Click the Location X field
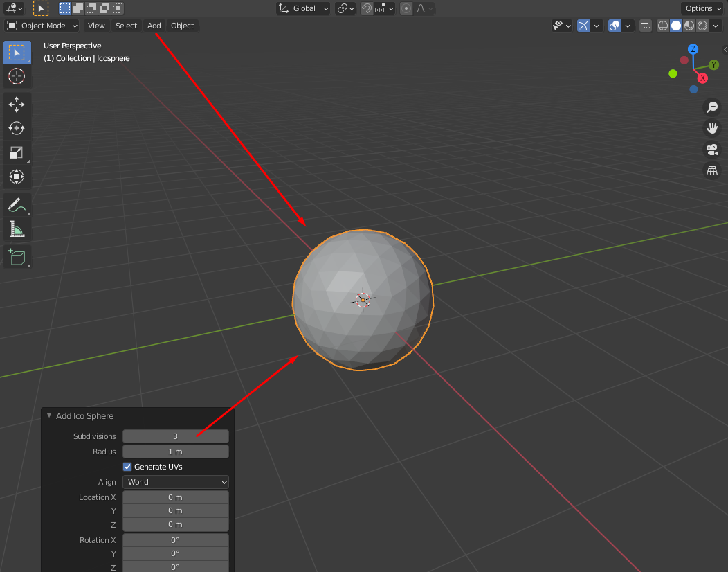The width and height of the screenshot is (728, 572). 176,497
